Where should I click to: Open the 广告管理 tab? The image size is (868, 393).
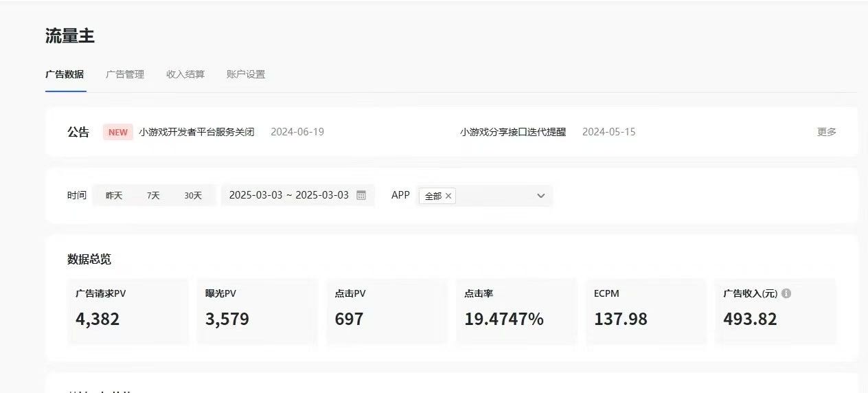point(125,74)
